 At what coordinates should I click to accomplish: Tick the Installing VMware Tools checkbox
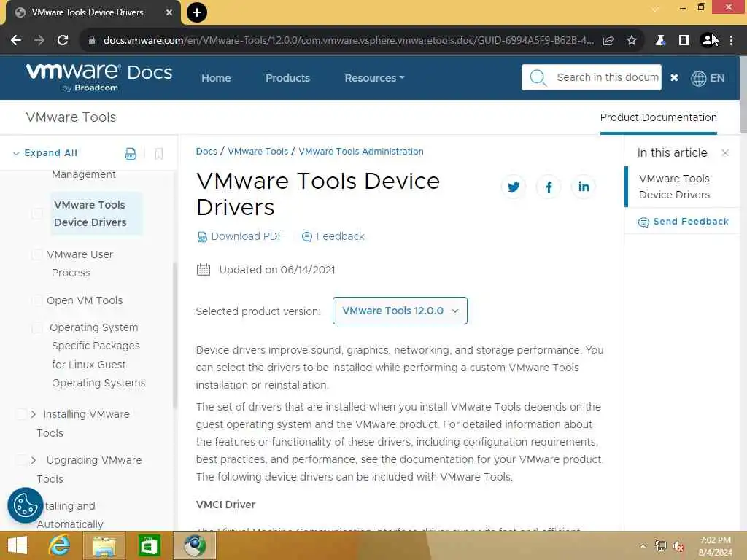click(x=22, y=414)
